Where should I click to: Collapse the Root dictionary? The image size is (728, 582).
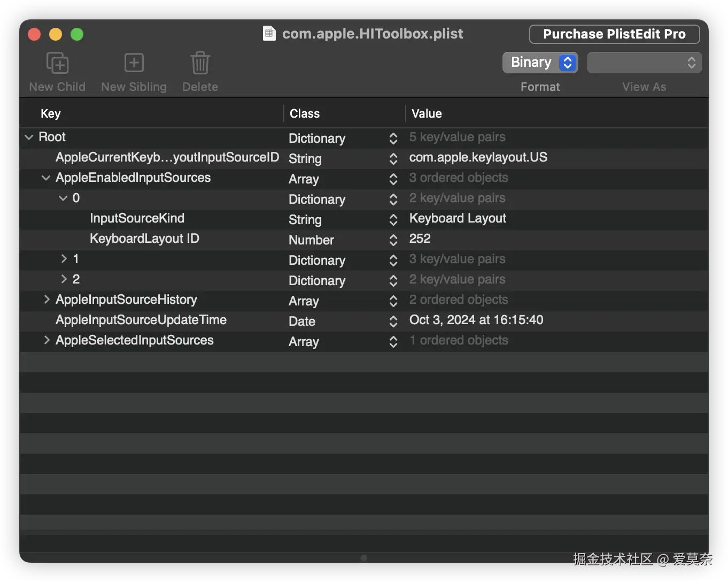tap(29, 137)
